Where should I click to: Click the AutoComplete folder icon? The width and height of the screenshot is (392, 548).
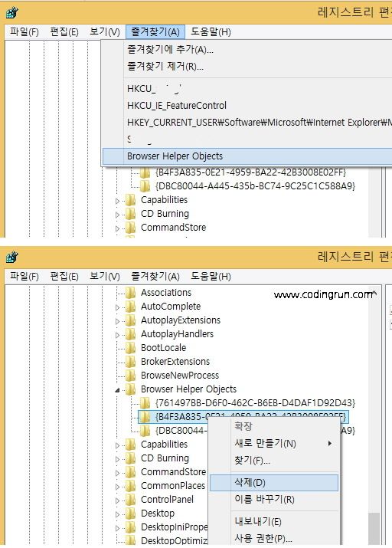click(x=131, y=307)
